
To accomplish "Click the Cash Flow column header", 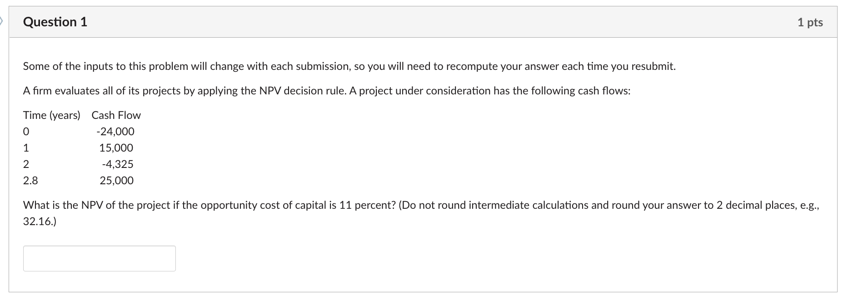I will tap(116, 115).
